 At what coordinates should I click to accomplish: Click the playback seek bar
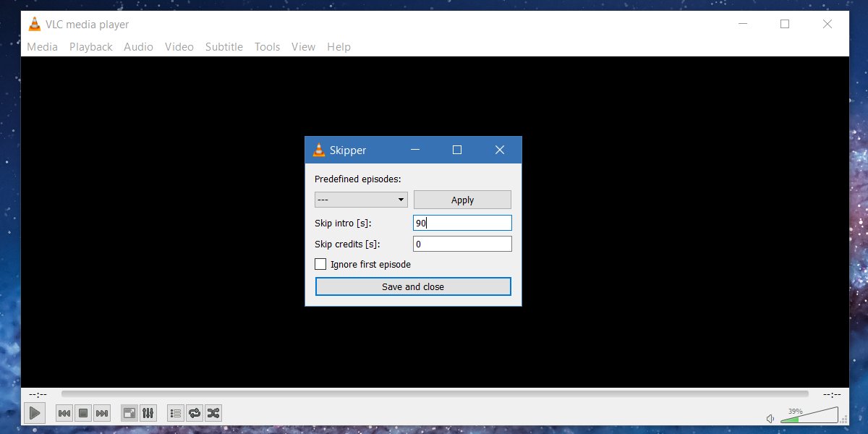[435, 394]
